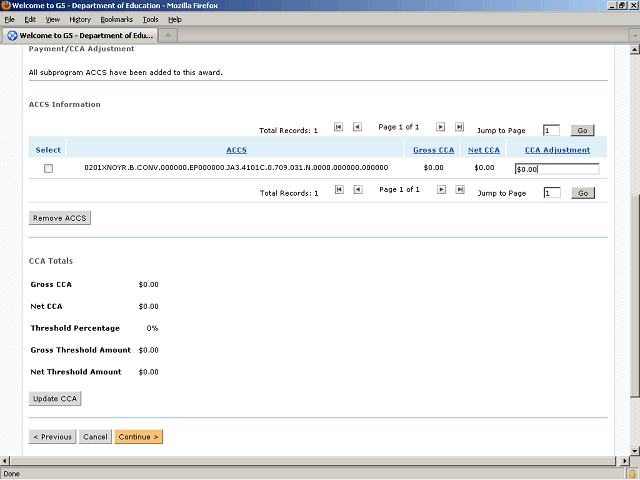Go to first page in bottom pagination
Screen dimensions: 640x480
tap(339, 190)
